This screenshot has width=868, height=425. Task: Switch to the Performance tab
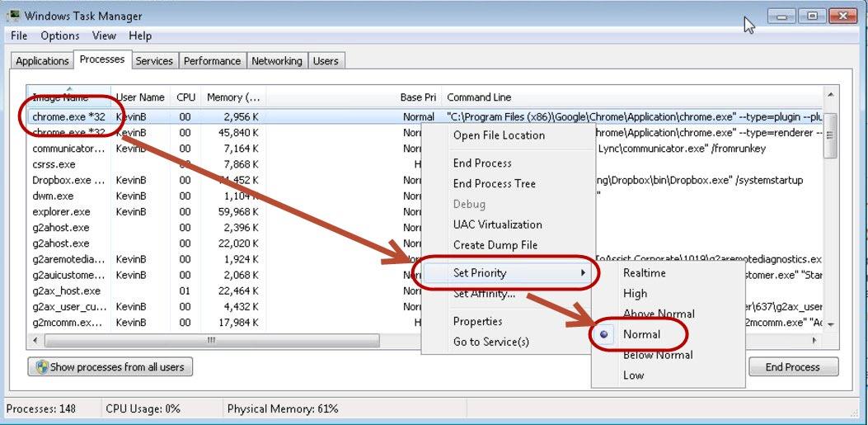coord(212,61)
